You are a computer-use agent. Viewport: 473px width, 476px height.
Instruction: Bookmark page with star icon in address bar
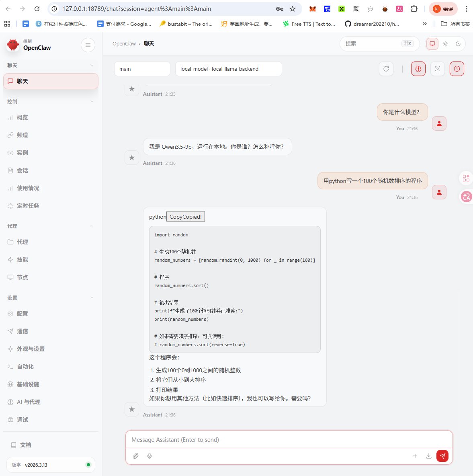tap(293, 9)
